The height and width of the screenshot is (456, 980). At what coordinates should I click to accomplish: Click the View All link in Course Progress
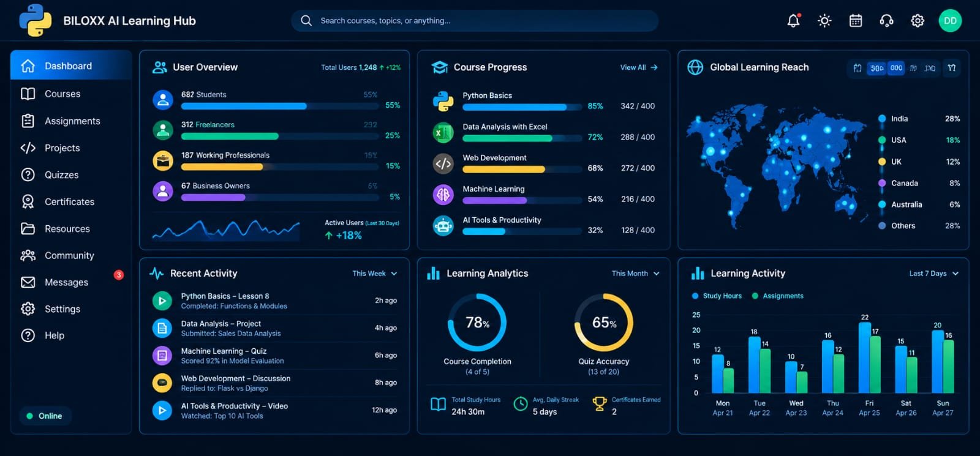639,67
